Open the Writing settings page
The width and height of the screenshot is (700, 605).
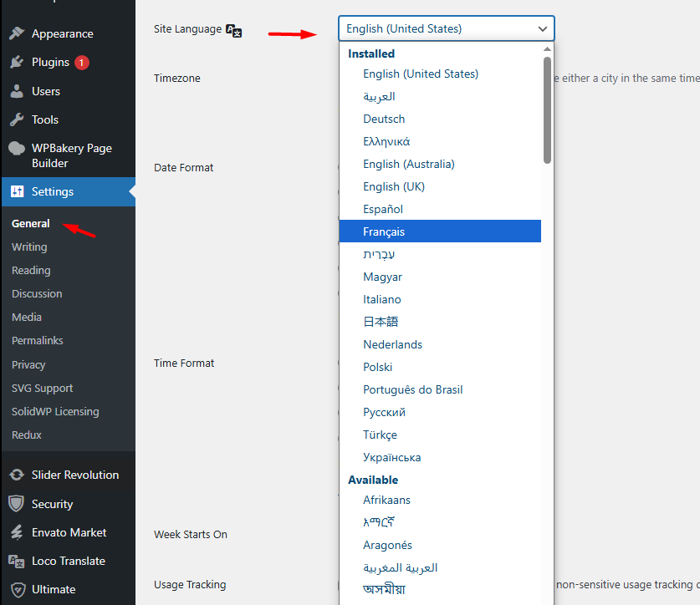29,247
